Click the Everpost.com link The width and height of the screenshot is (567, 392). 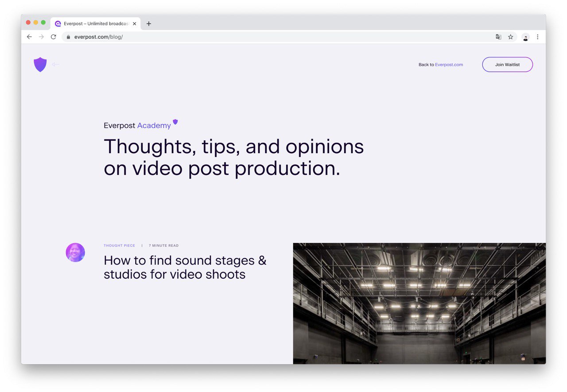[449, 65]
